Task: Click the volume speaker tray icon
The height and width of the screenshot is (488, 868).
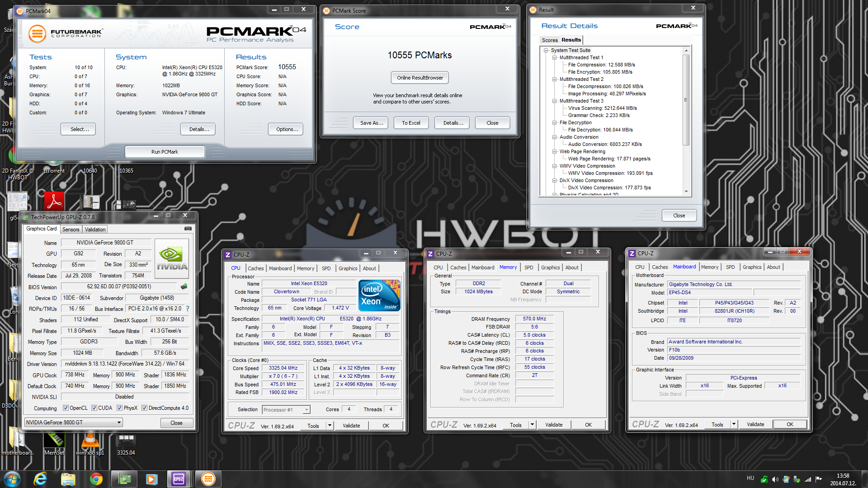Action: point(775,479)
